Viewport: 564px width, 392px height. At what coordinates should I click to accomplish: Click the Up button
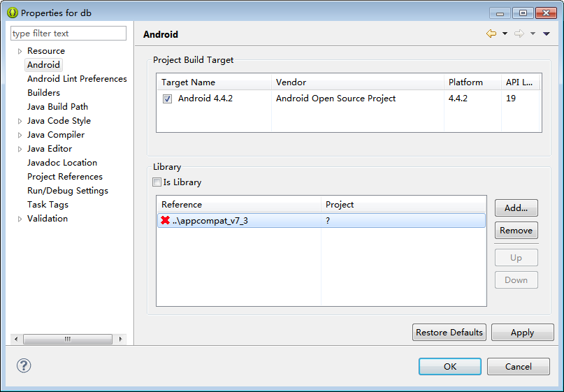coord(516,258)
